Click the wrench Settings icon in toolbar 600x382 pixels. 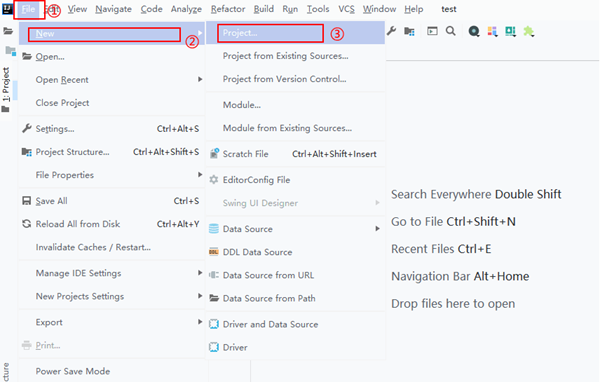point(391,31)
